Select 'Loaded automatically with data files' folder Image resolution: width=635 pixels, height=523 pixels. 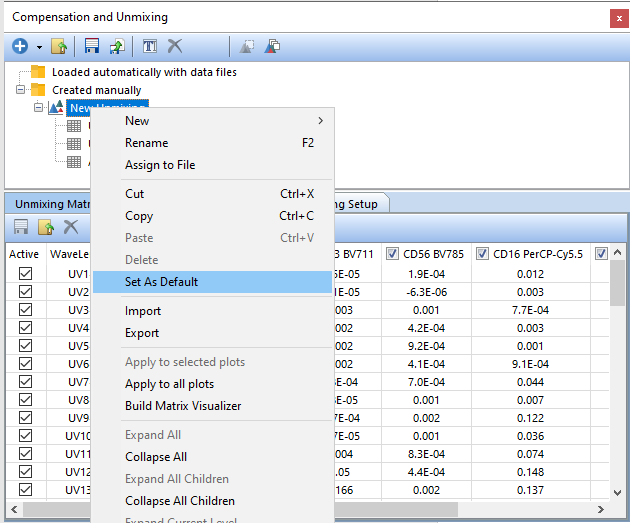click(144, 72)
